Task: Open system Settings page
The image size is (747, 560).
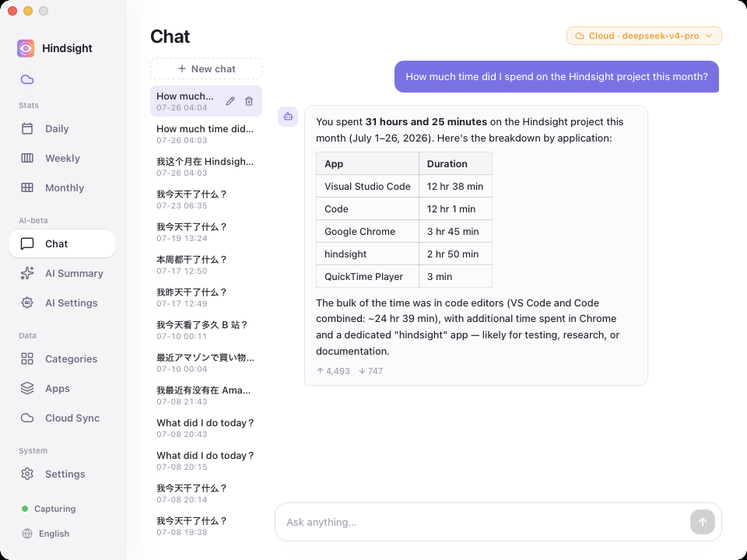Action: tap(62, 474)
